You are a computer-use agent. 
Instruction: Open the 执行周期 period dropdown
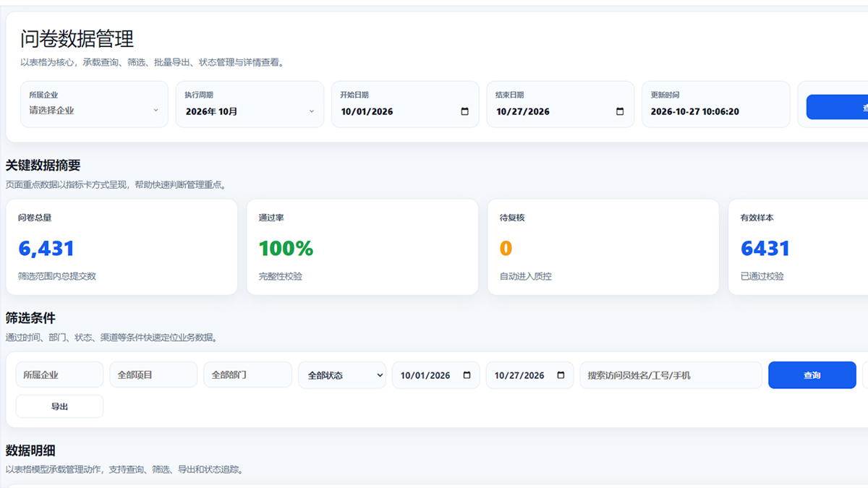pyautogui.click(x=250, y=111)
